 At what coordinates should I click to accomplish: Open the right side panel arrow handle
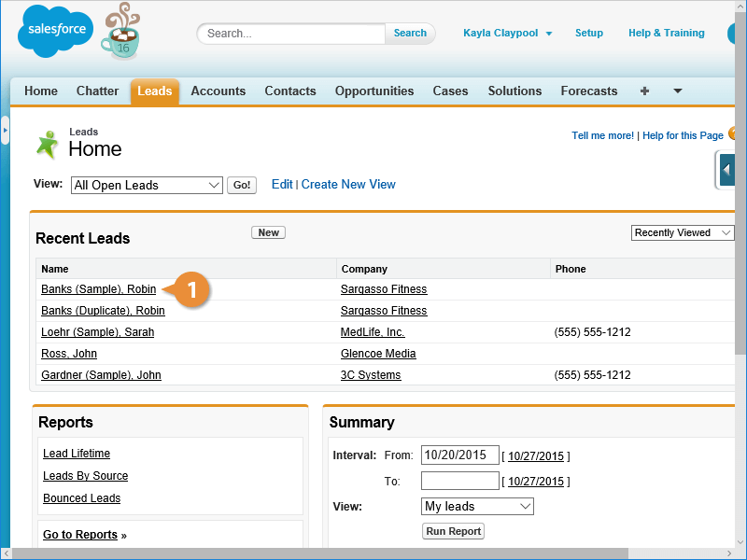click(726, 170)
